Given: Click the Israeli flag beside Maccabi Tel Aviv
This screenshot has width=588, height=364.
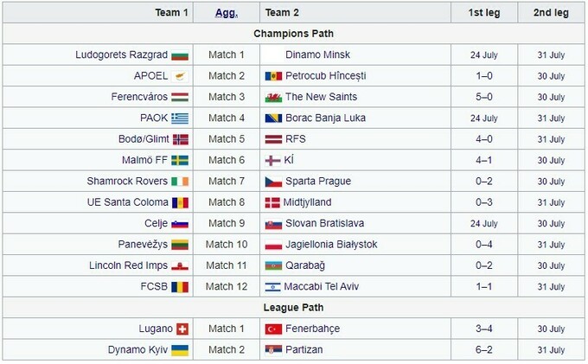Looking at the screenshot, I should [x=272, y=287].
